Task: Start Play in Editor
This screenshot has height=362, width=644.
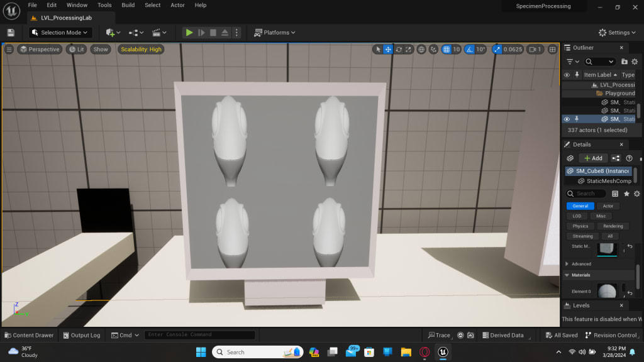Action: (189, 33)
